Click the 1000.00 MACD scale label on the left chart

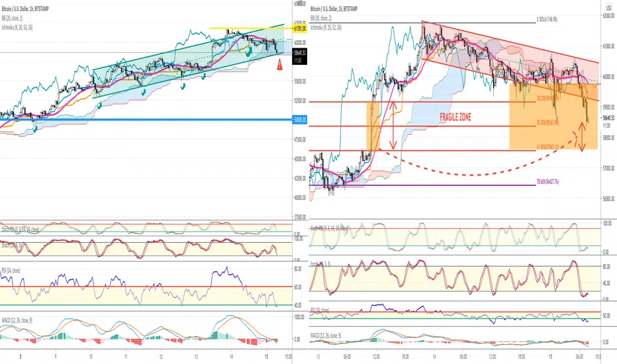tap(299, 317)
